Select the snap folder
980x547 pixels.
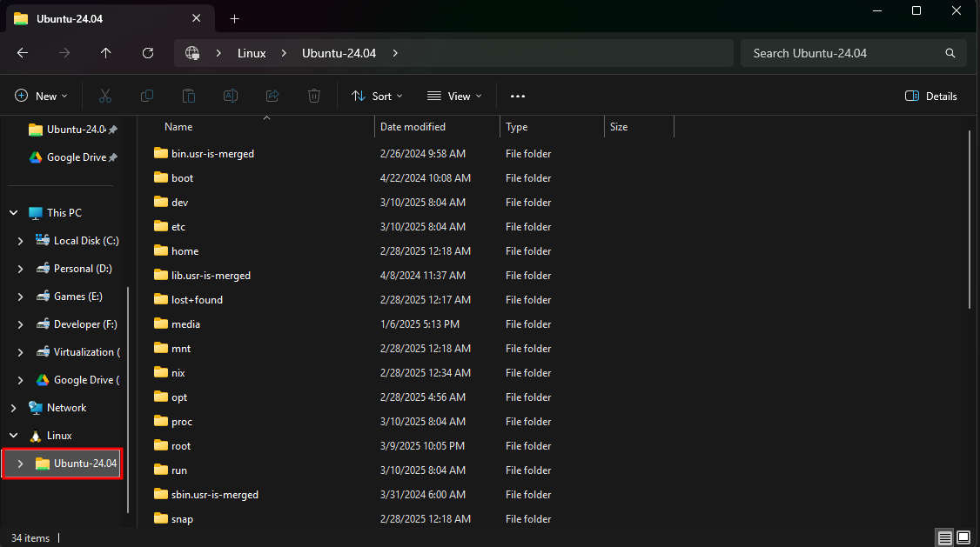[x=174, y=519]
